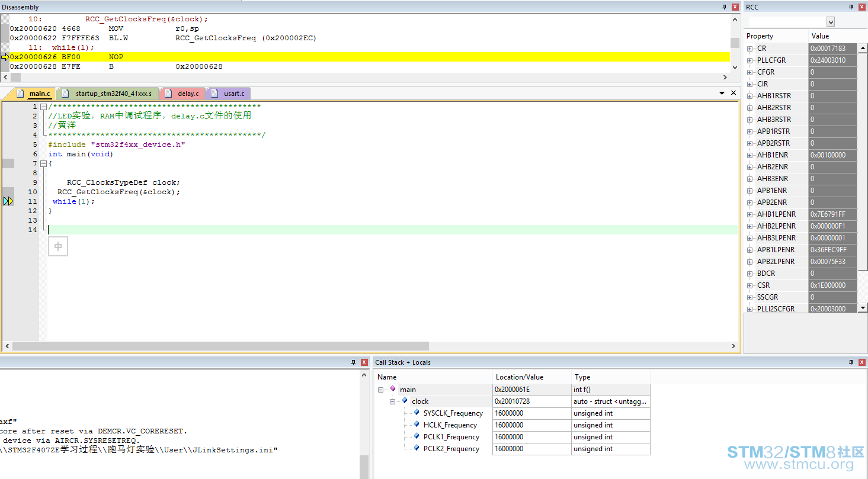Click the yellow program counter arrow in Disassembly

pyautogui.click(x=5, y=57)
